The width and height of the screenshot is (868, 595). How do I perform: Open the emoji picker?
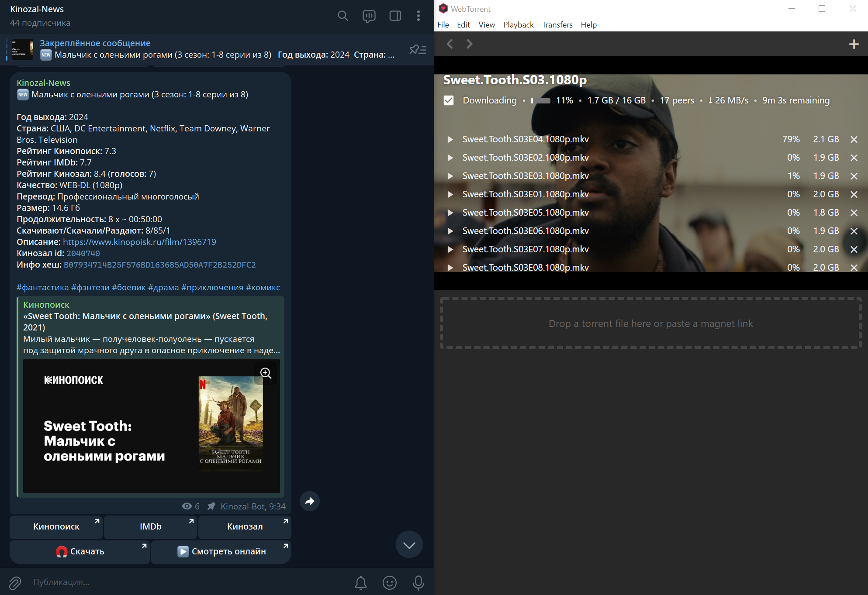[390, 582]
